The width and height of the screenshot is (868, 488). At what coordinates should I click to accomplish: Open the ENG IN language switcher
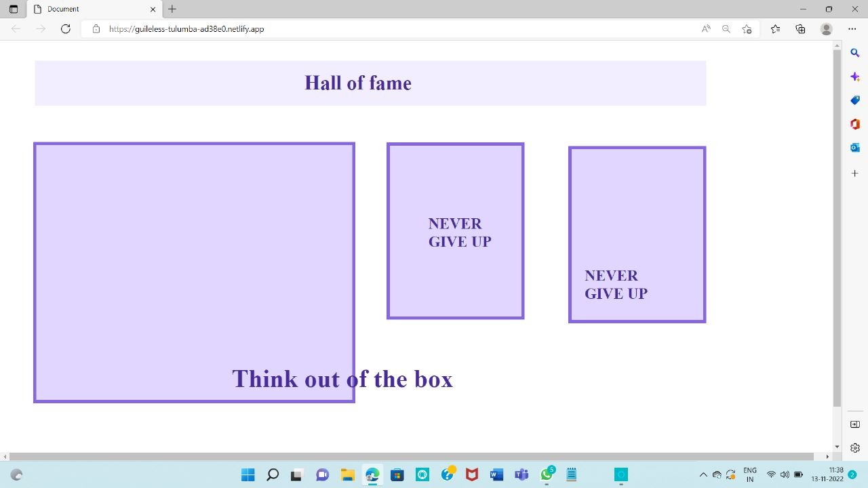click(x=750, y=474)
